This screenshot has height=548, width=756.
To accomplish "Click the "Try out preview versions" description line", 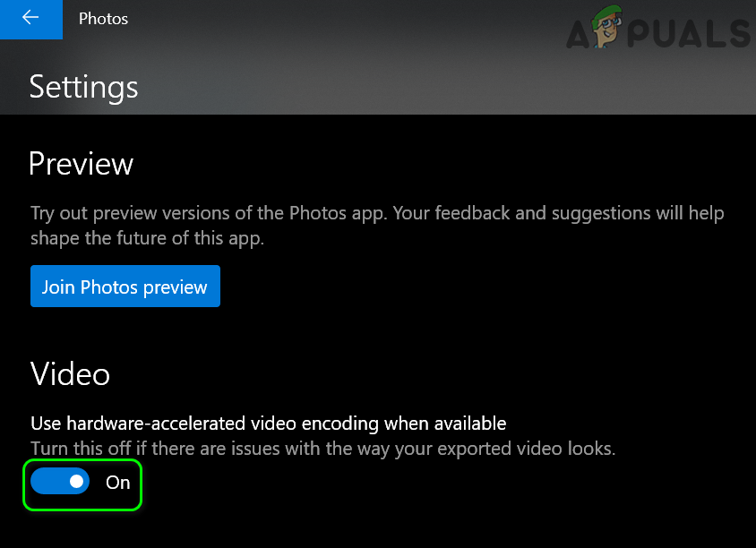I will (376, 214).
